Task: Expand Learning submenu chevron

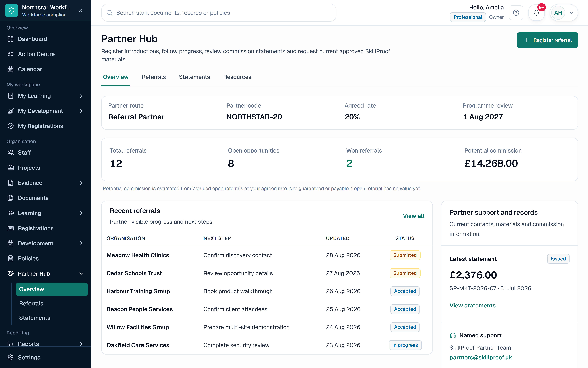Action: (81, 213)
